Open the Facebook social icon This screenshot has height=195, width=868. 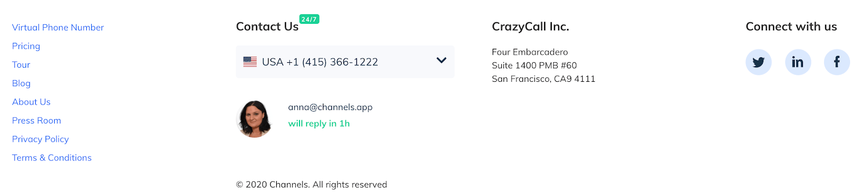click(x=837, y=62)
